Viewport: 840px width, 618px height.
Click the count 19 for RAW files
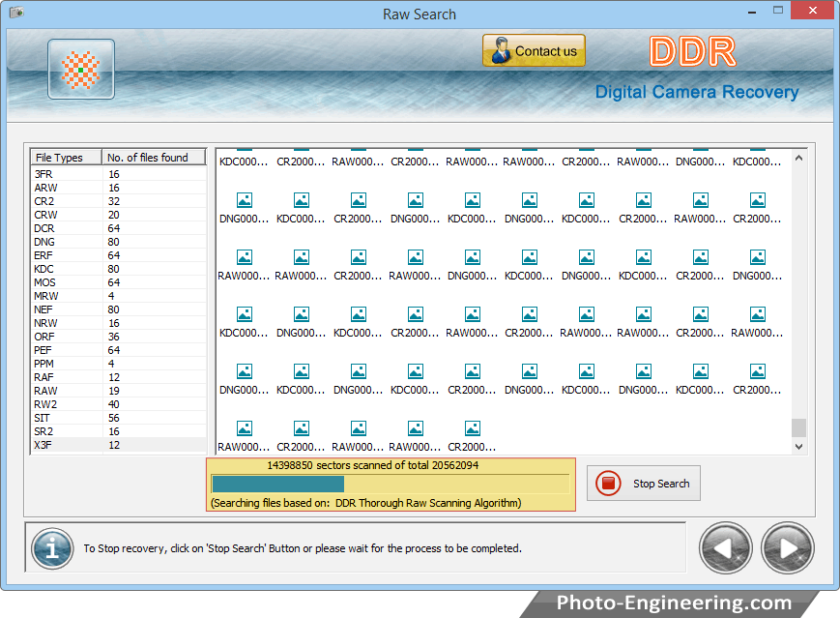[x=113, y=391]
